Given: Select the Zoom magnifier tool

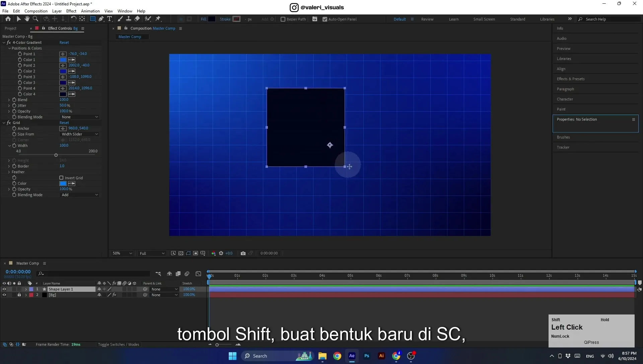Looking at the screenshot, I should pyautogui.click(x=35, y=19).
